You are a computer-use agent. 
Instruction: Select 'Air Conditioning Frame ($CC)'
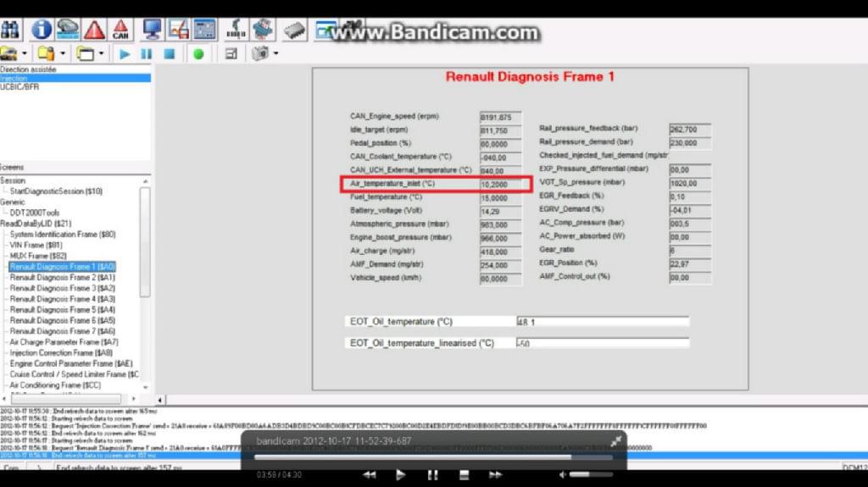(55, 385)
